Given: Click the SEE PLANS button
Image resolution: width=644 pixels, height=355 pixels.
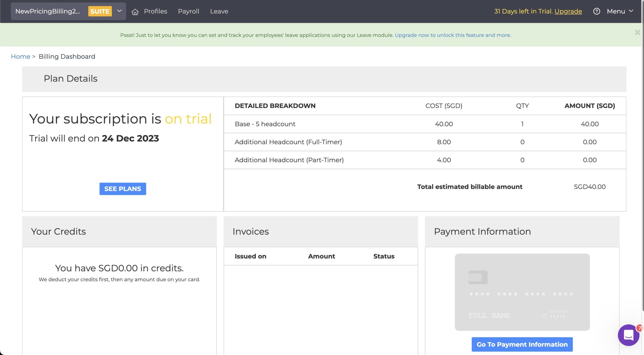Looking at the screenshot, I should [123, 189].
